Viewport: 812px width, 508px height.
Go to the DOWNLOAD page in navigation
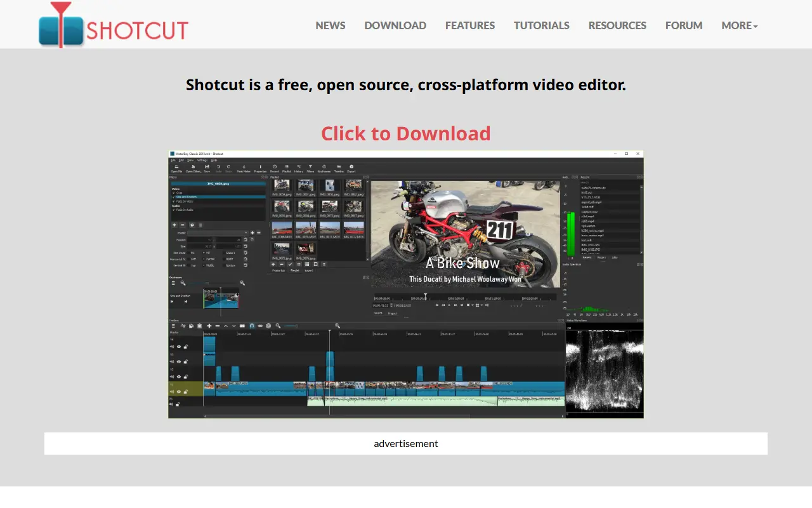pyautogui.click(x=395, y=25)
